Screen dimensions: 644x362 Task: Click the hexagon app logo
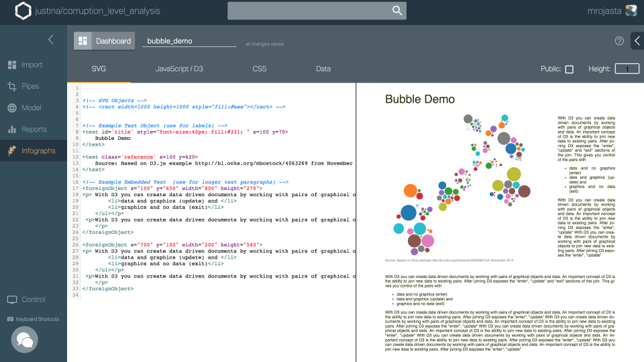23,11
